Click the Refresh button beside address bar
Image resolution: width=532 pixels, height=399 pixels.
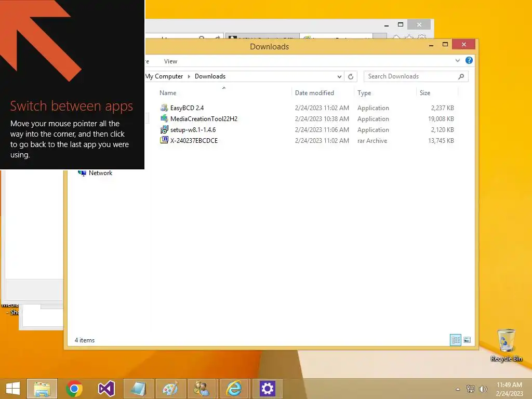(x=351, y=76)
